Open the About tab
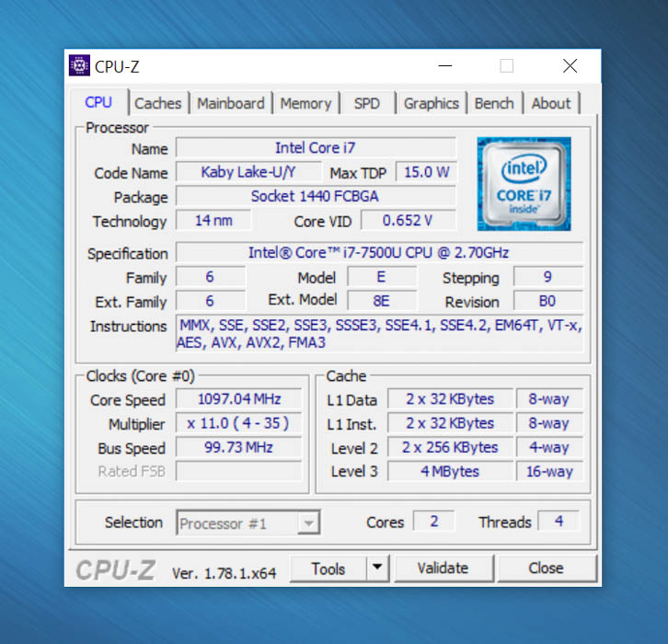Screen dimensions: 668x644 pyautogui.click(x=551, y=103)
